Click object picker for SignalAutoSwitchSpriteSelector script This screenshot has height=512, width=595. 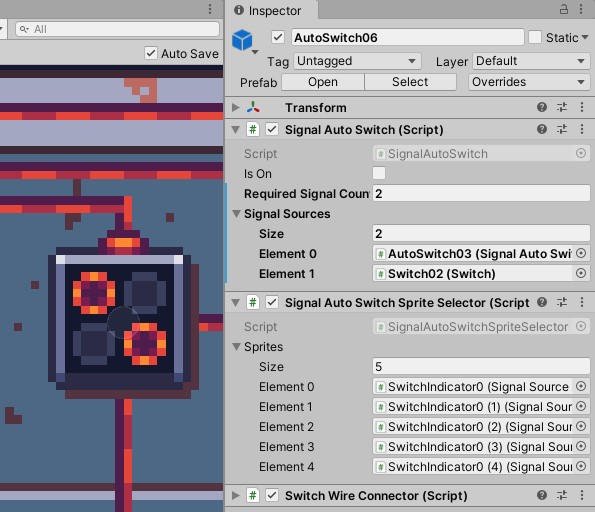coord(581,326)
